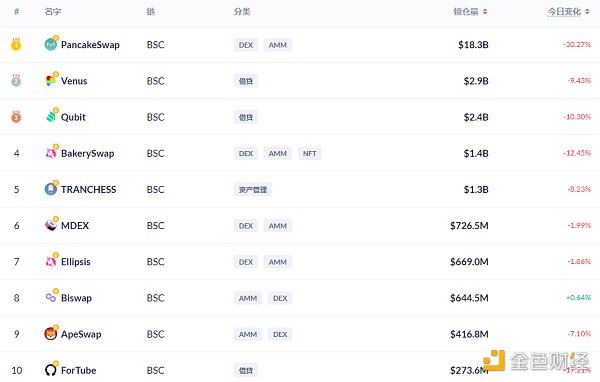Click the TRANCHESS logo icon

(x=51, y=189)
